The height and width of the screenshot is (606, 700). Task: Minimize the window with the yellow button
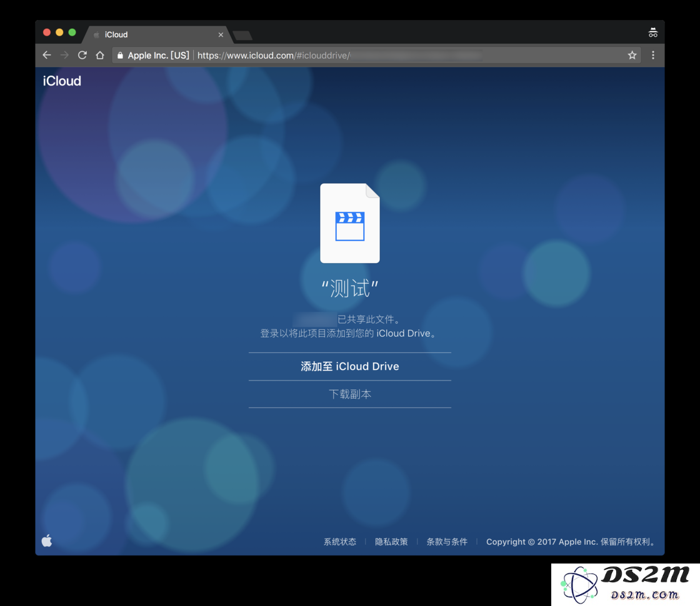point(59,32)
